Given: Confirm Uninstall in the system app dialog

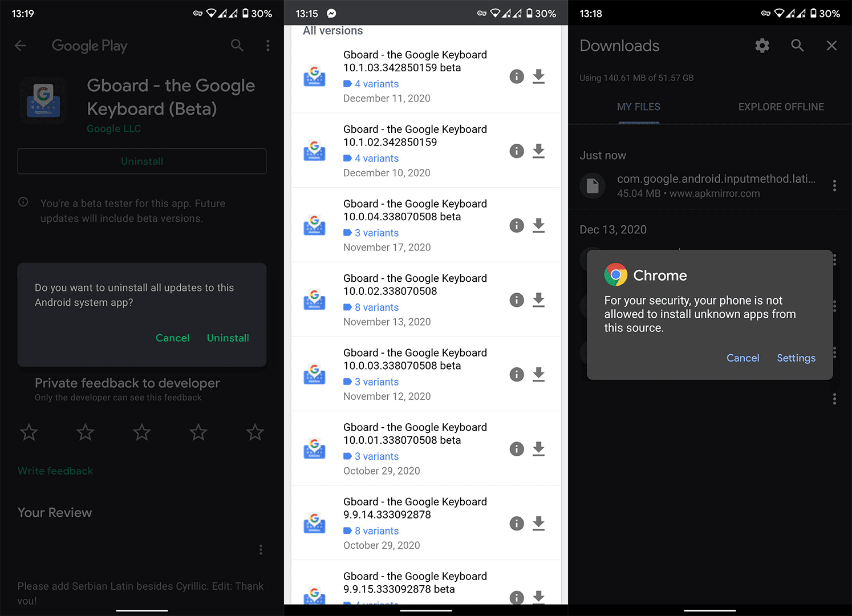Looking at the screenshot, I should 228,338.
